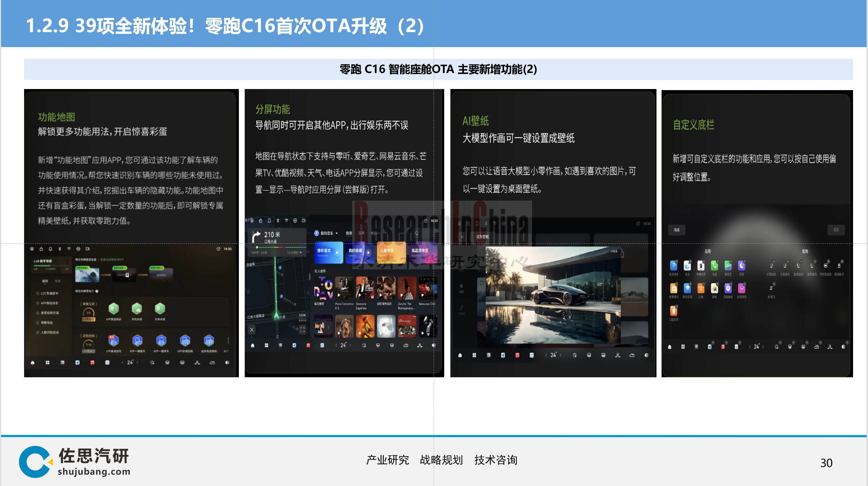This screenshot has width=868, height=486.
Task: Click Lv0 新手零跑 level progress bar
Action: point(51,266)
